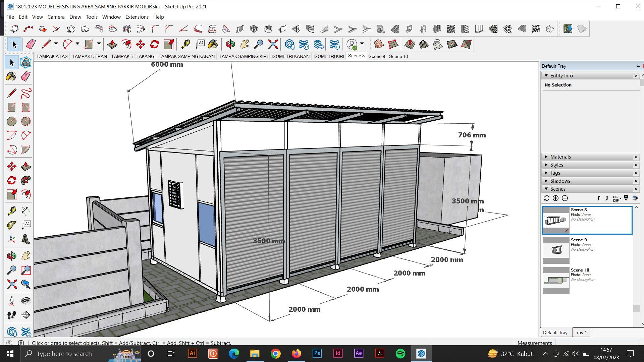Select the Protractor tool
Viewport: 644px width, 362px height.
pyautogui.click(x=11, y=225)
